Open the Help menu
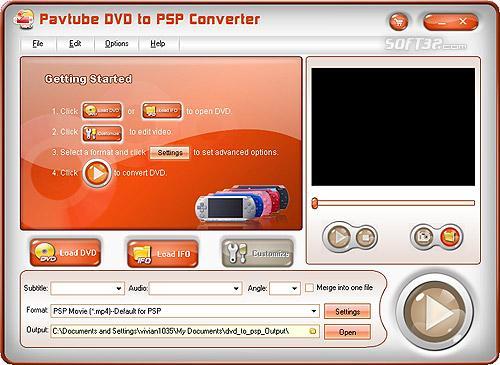Viewport: 500px width, 365px height. tap(158, 44)
